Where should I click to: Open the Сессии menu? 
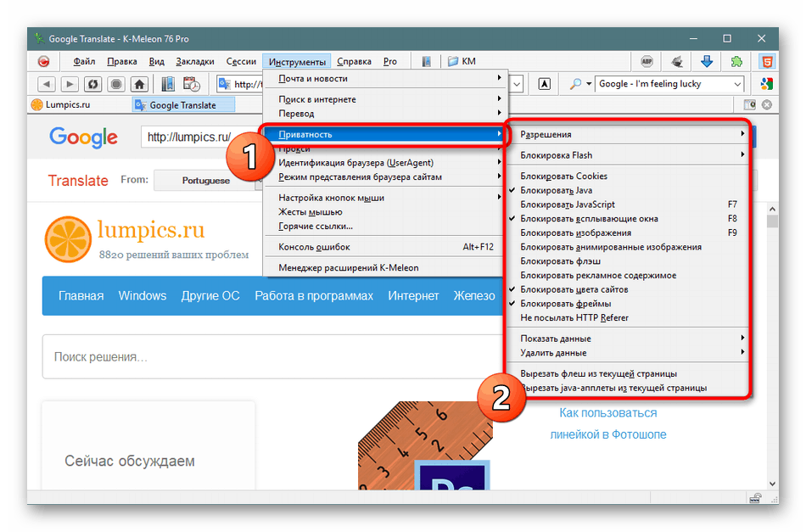[241, 62]
